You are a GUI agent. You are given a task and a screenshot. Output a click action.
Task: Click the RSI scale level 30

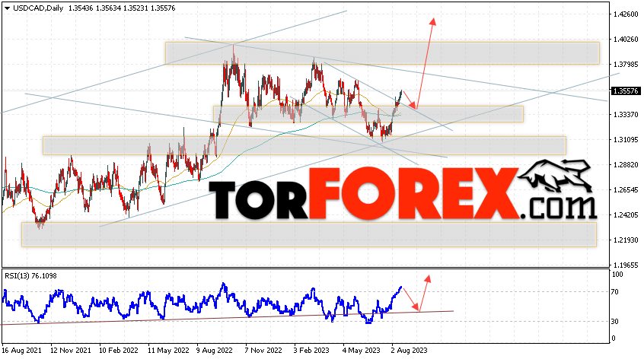point(615,322)
